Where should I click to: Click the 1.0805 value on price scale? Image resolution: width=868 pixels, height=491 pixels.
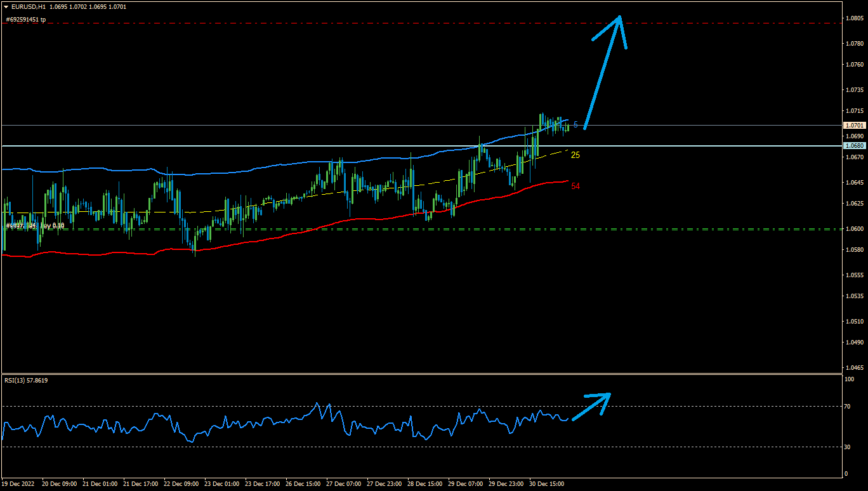tap(855, 18)
